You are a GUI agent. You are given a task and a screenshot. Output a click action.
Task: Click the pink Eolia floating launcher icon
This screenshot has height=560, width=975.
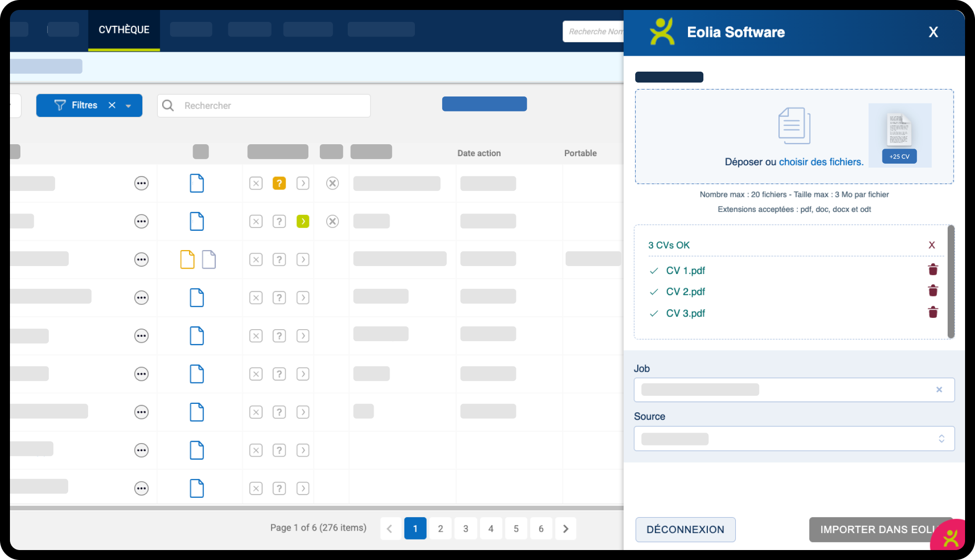[951, 538]
